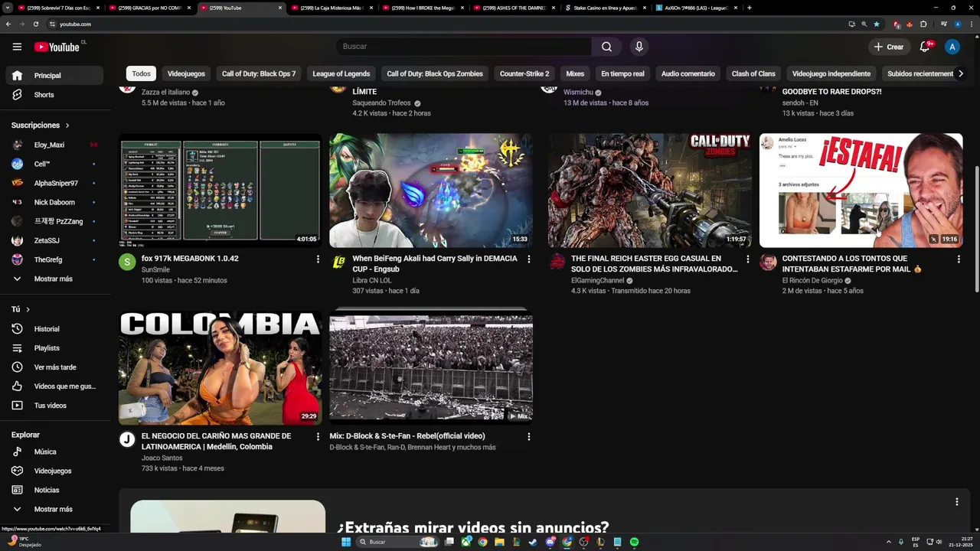980x551 pixels.
Task: Expand the Suscripciones section header
Action: point(41,125)
